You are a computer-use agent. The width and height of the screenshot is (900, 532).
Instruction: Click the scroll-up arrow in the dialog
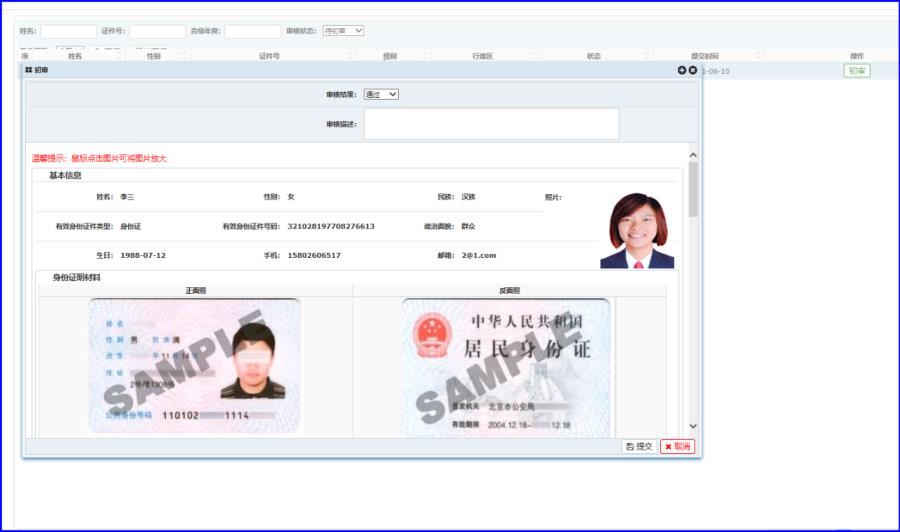coord(693,155)
